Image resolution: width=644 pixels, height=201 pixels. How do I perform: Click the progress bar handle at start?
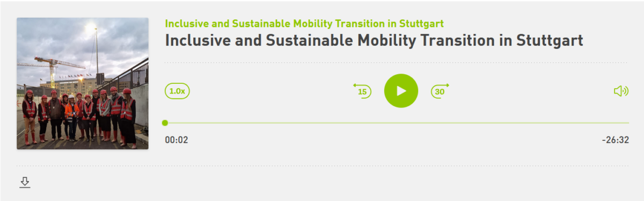pos(165,123)
